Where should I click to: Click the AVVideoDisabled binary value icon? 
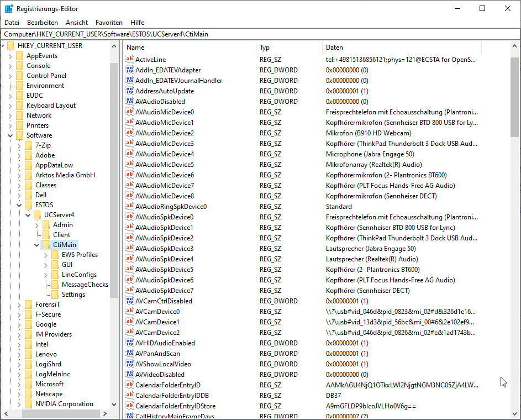coord(130,375)
